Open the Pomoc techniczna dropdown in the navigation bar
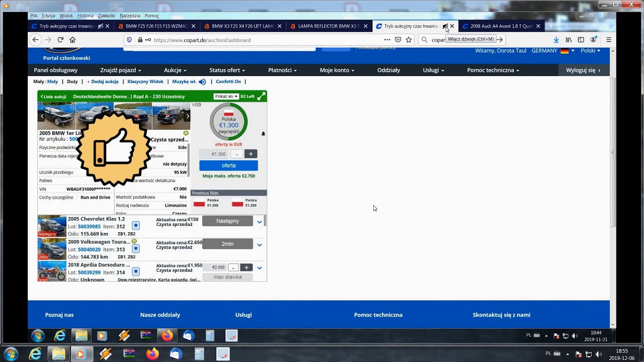Screen dimensions: 644x362 [493, 70]
